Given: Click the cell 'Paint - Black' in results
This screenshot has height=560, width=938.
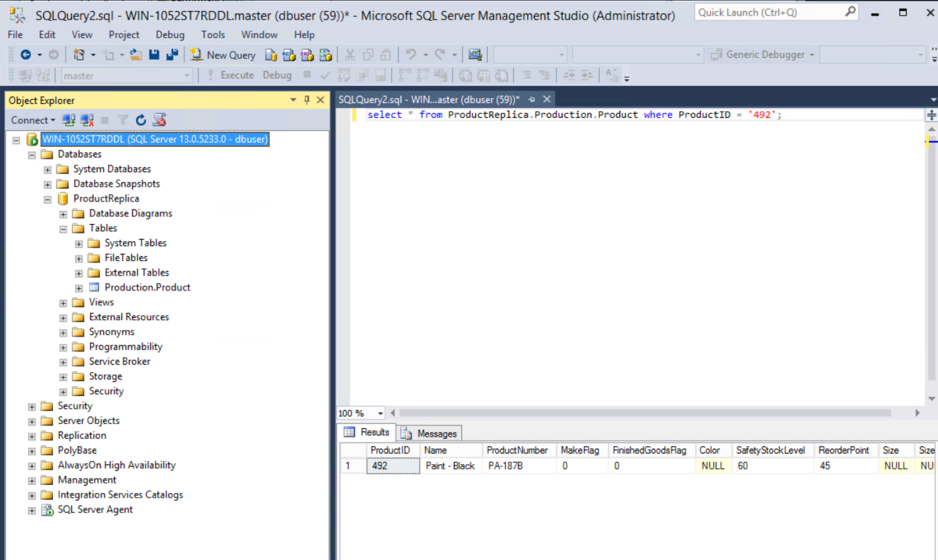Looking at the screenshot, I should coord(451,465).
